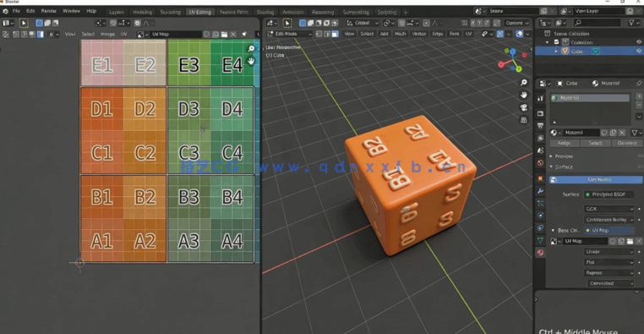Open the Object properties tab icon
This screenshot has width=644, height=334.
pos(541,178)
